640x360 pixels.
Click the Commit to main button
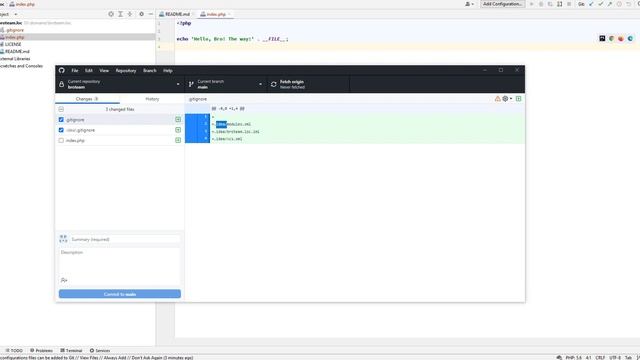coord(120,294)
